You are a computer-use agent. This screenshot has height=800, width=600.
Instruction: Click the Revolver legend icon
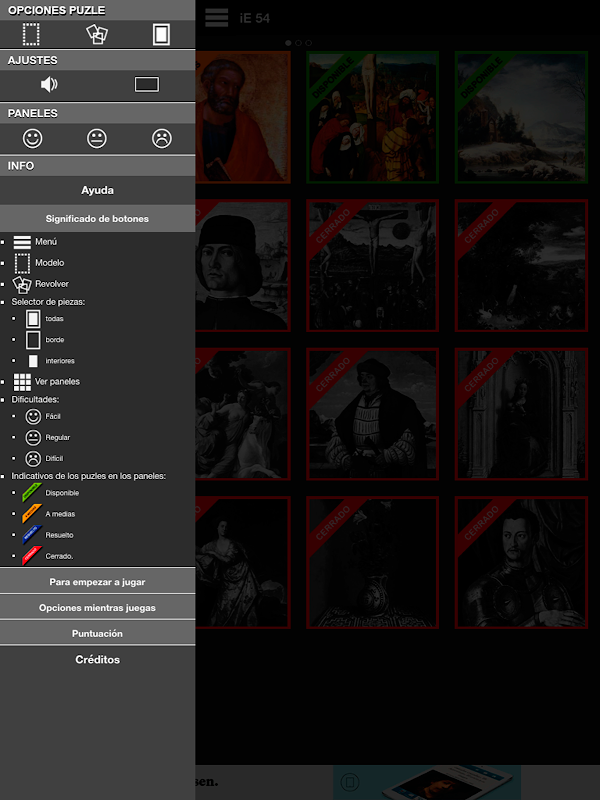22,284
